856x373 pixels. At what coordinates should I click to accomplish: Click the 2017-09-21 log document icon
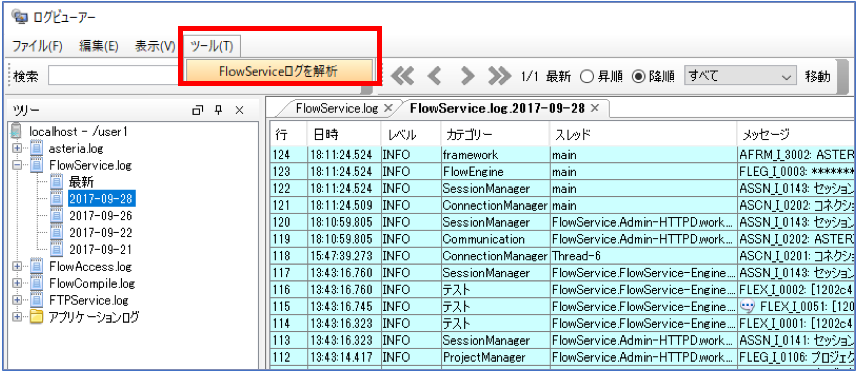57,250
